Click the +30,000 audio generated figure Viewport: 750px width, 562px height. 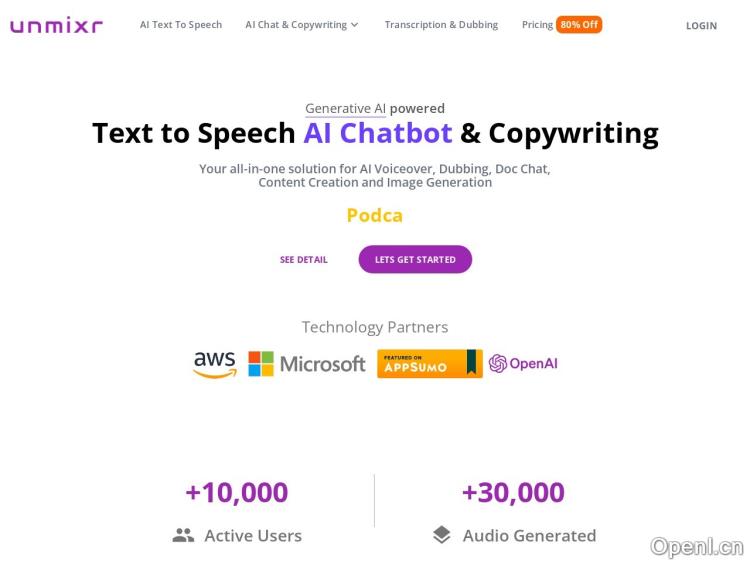pyautogui.click(x=513, y=493)
